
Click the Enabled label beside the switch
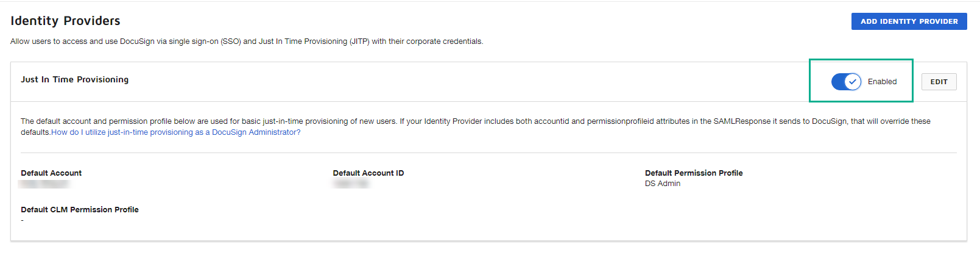coord(882,82)
